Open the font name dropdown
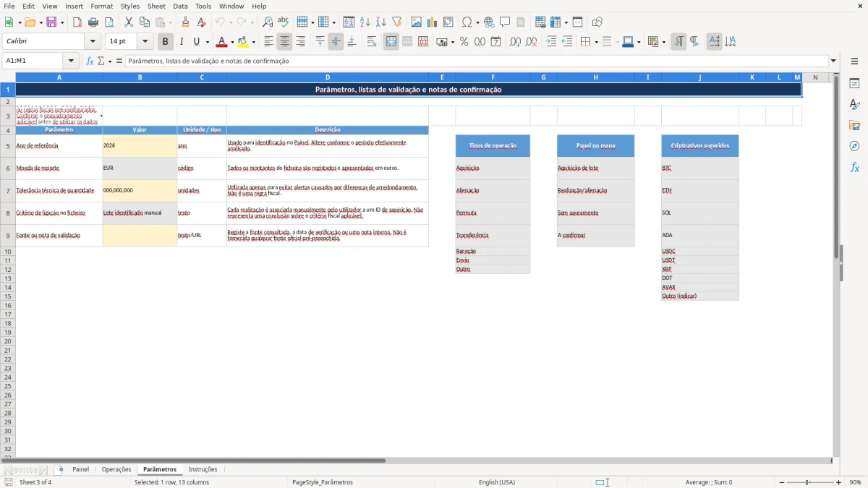The width and height of the screenshot is (868, 488). pos(93,42)
